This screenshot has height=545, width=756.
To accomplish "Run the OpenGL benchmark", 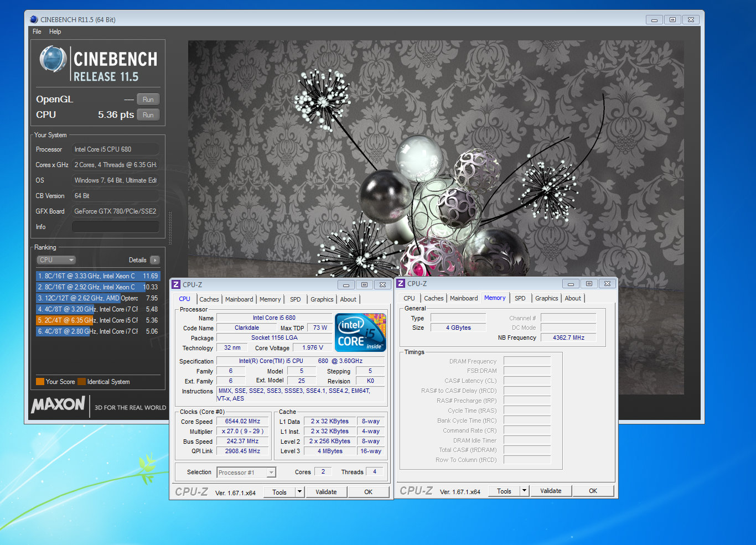I will (148, 100).
